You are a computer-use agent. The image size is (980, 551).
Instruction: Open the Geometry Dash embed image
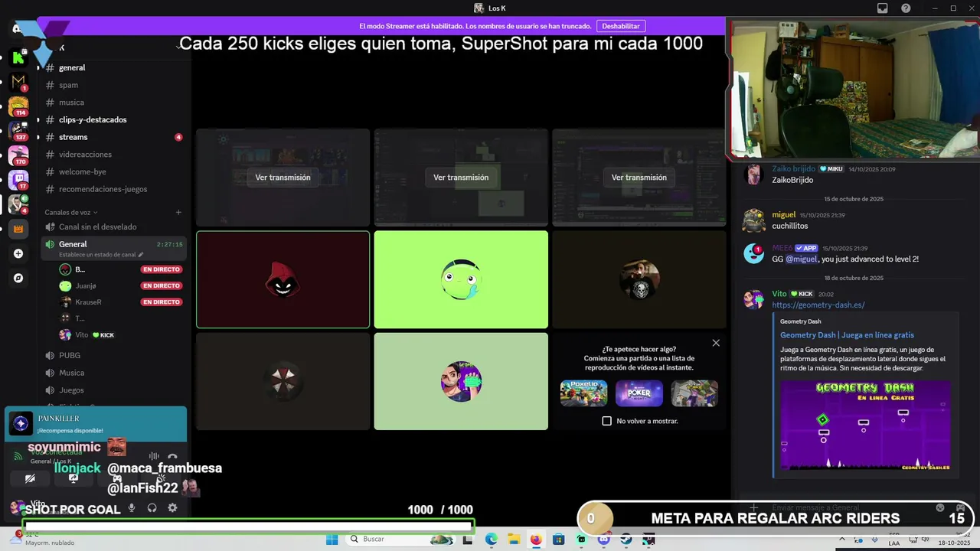[865, 425]
